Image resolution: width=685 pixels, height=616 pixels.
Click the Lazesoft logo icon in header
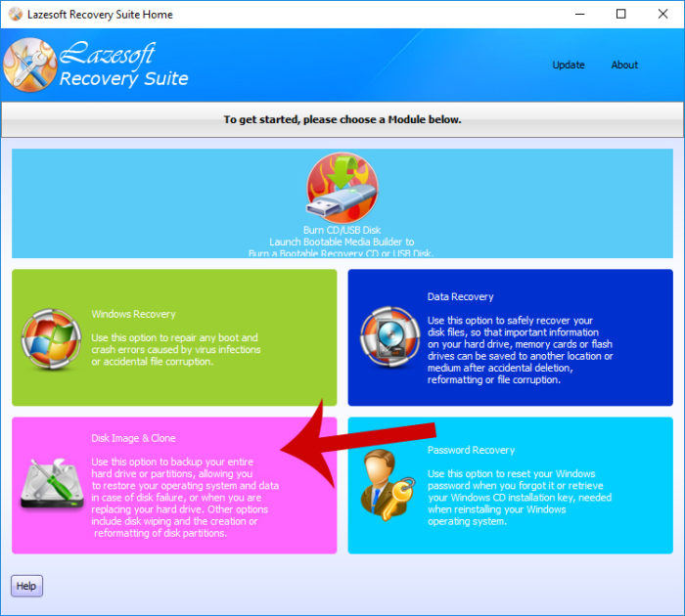point(29,66)
